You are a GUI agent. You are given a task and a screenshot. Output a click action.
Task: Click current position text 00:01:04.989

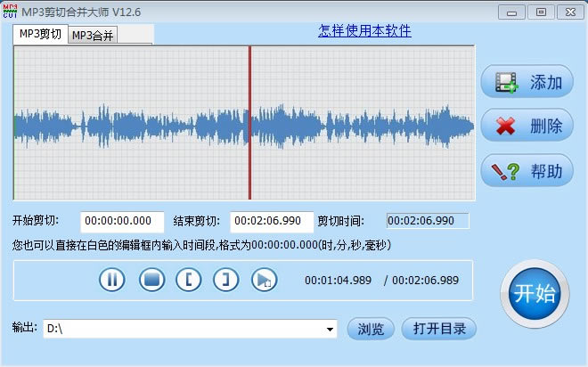click(338, 281)
